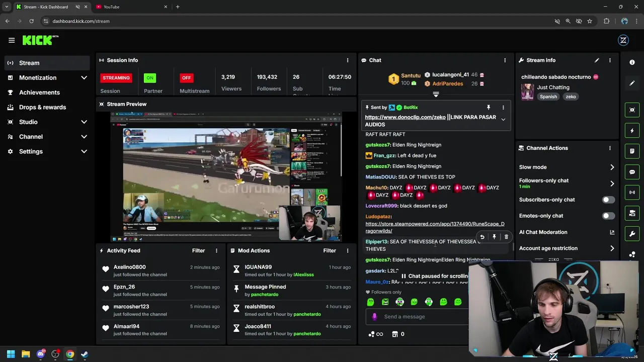Click Just Chatting category thumbnail

coord(527,92)
